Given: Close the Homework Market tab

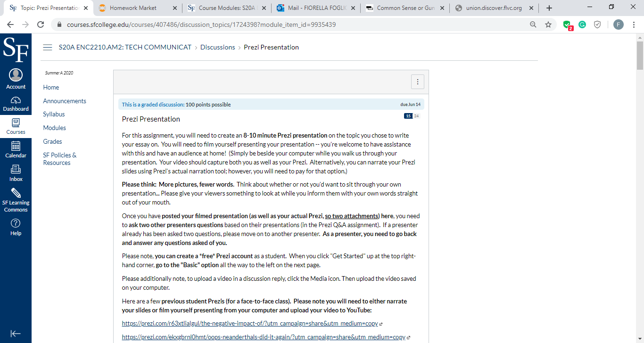Looking at the screenshot, I should tap(175, 8).
